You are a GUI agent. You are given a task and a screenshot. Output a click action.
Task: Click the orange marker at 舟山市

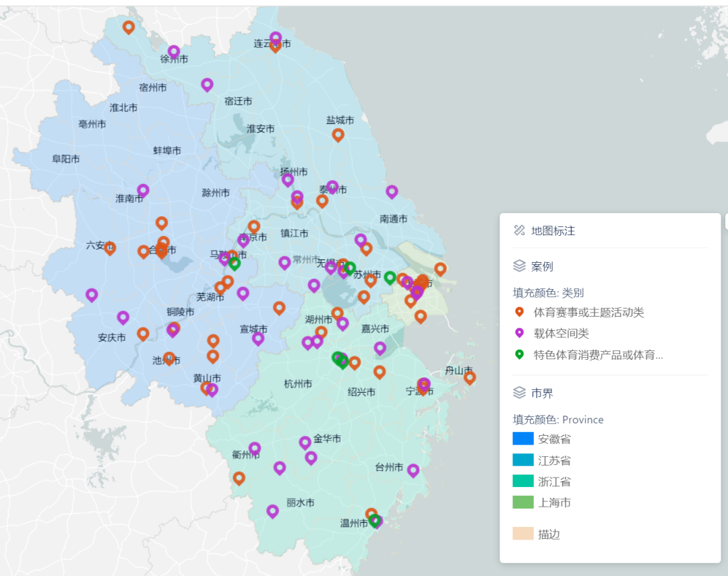(x=469, y=377)
